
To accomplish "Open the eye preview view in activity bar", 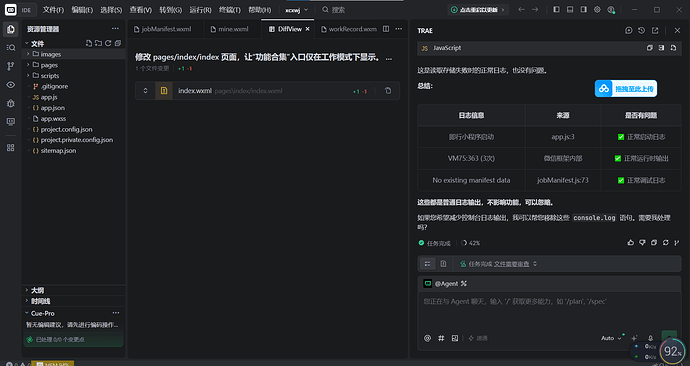I will (11, 84).
